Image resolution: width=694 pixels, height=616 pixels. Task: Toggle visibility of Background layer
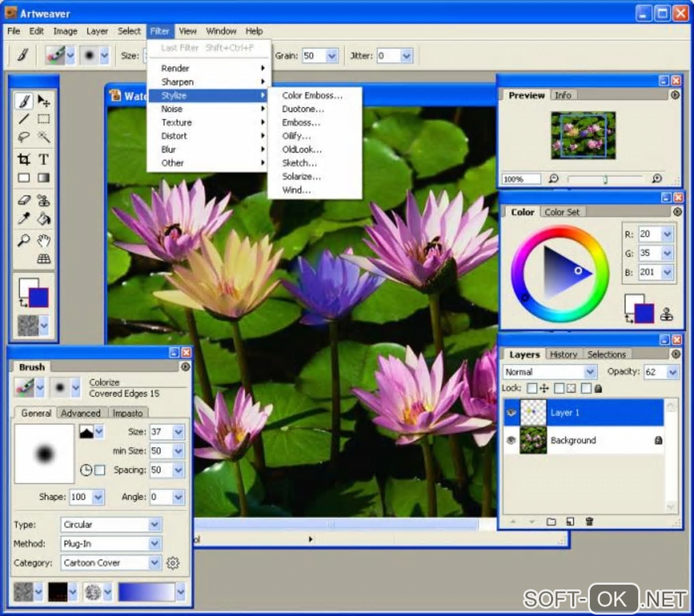click(512, 440)
